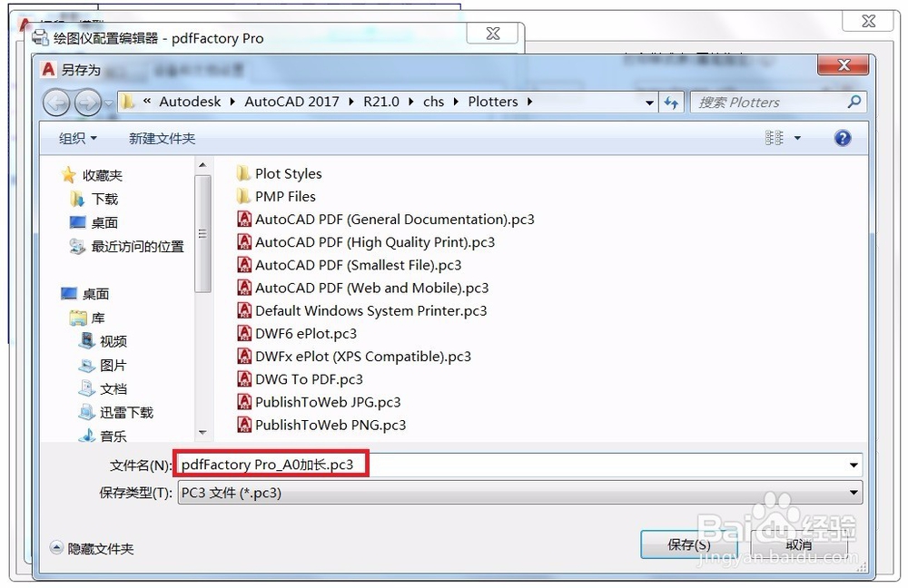The height and width of the screenshot is (588, 908).
Task: Select 文档 library
Action: tap(103, 388)
